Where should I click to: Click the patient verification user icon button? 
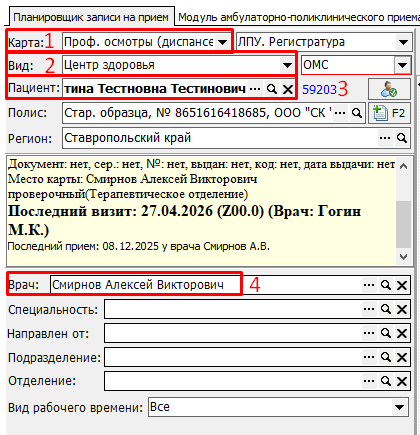pyautogui.click(x=389, y=89)
